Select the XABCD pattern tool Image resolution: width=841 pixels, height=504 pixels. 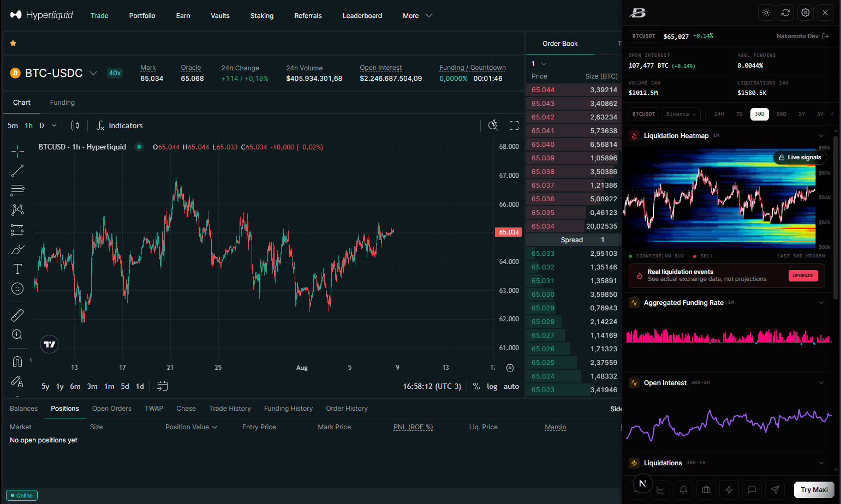(17, 210)
